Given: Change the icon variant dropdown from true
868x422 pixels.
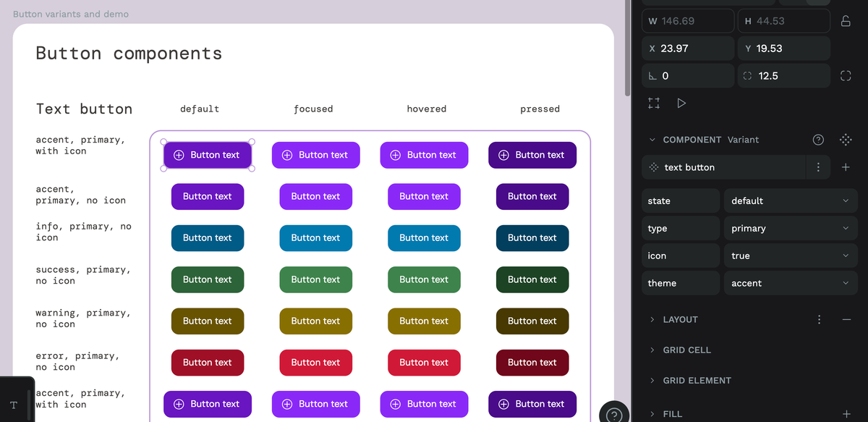Looking at the screenshot, I should (x=790, y=256).
